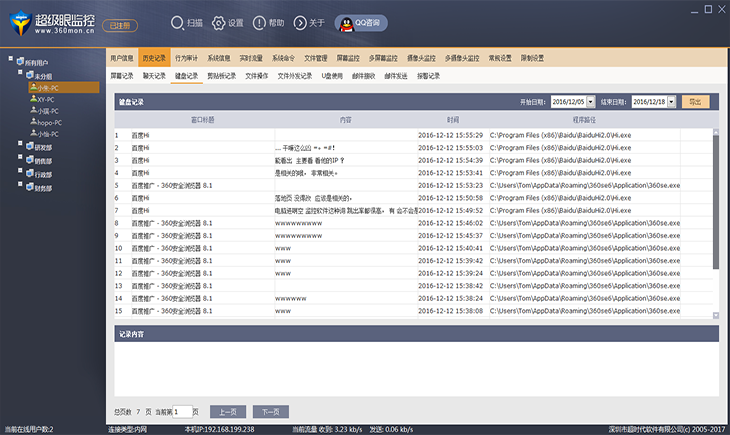This screenshot has width=730, height=435.
Task: Click the 扫描 scan magnifier icon
Action: 177,22
